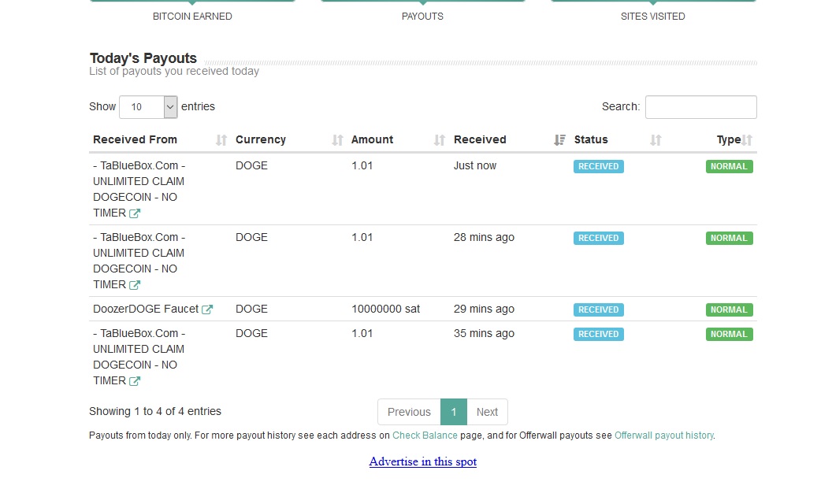Click Amount column header text
The height and width of the screenshot is (504, 832).
click(372, 139)
